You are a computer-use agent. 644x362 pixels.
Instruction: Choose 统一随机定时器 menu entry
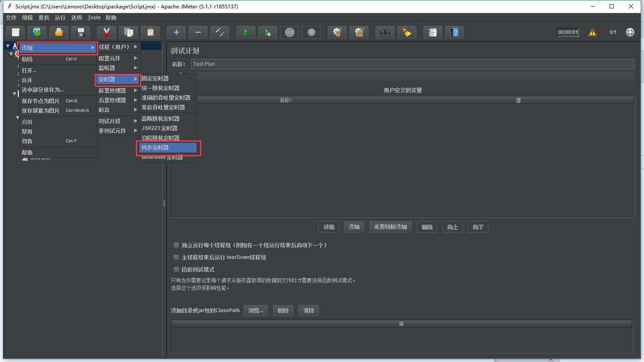[x=168, y=88]
